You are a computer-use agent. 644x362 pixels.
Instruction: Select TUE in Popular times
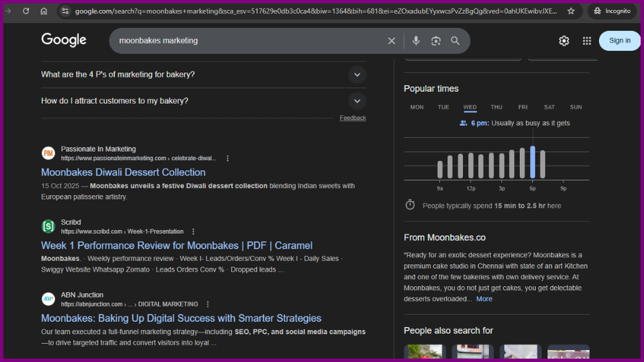(x=443, y=107)
